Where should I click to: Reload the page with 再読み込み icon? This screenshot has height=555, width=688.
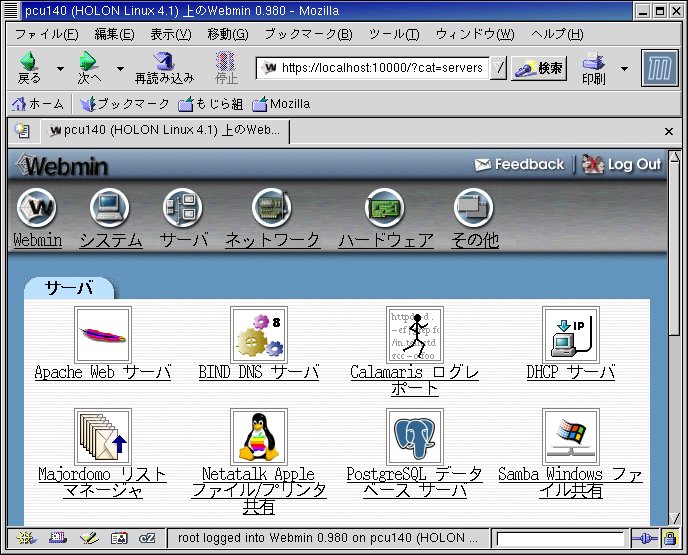point(164,61)
